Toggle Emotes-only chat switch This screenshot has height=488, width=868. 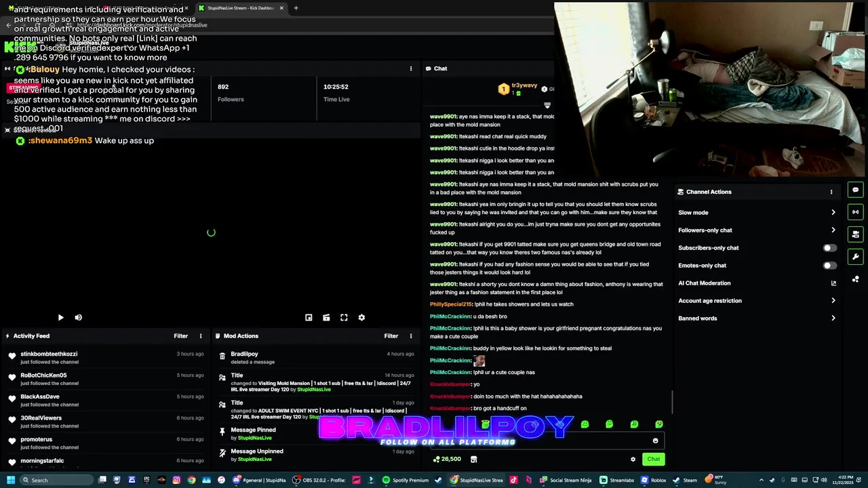[x=829, y=266]
